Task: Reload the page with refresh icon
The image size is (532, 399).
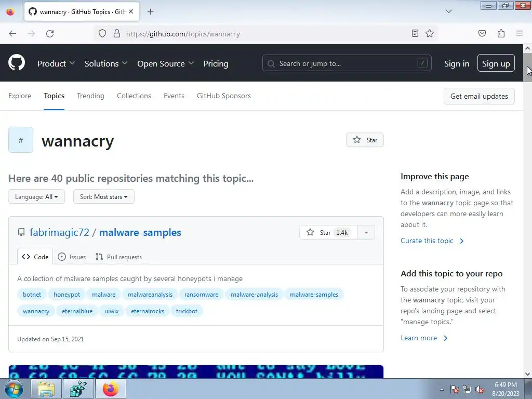Action: [x=50, y=34]
